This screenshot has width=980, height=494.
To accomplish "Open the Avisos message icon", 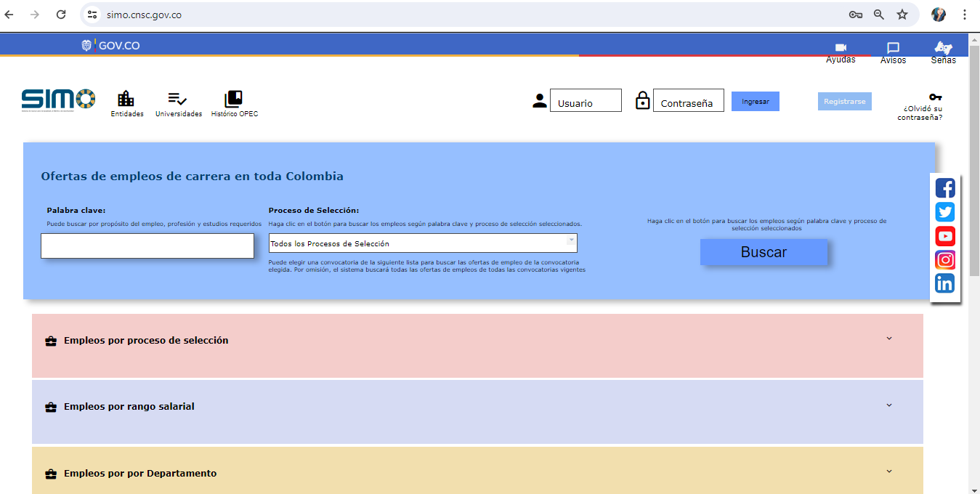I will tap(893, 48).
